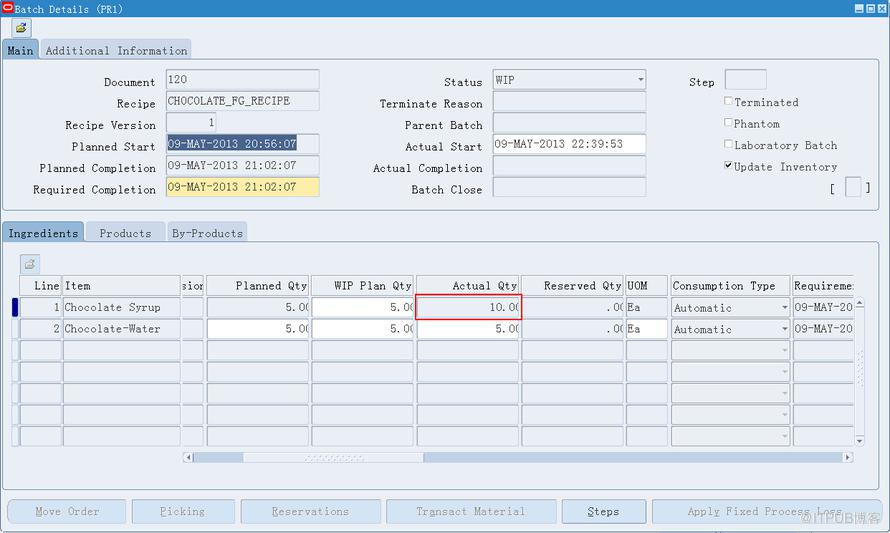890x533 pixels.
Task: Click the row selector for Chocolate Syrup line
Action: [x=15, y=307]
